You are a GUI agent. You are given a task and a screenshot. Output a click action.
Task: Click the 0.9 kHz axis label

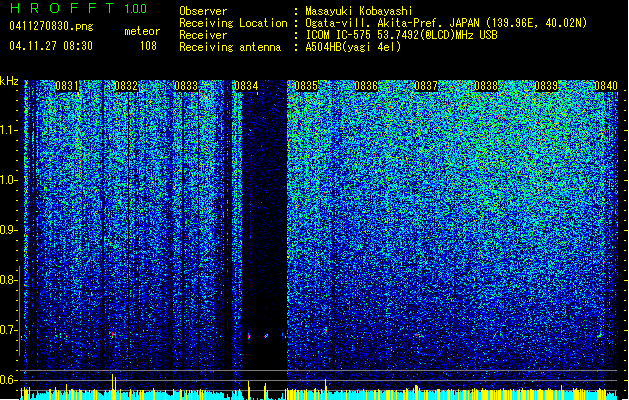(8, 230)
